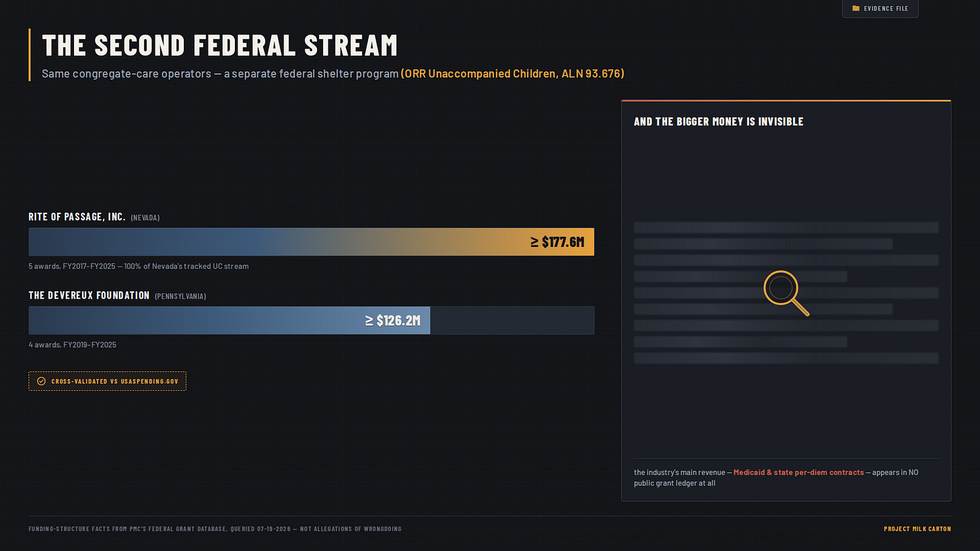Click Medicaid & state per-diem contracts text
Image resolution: width=980 pixels, height=551 pixels.
(798, 472)
